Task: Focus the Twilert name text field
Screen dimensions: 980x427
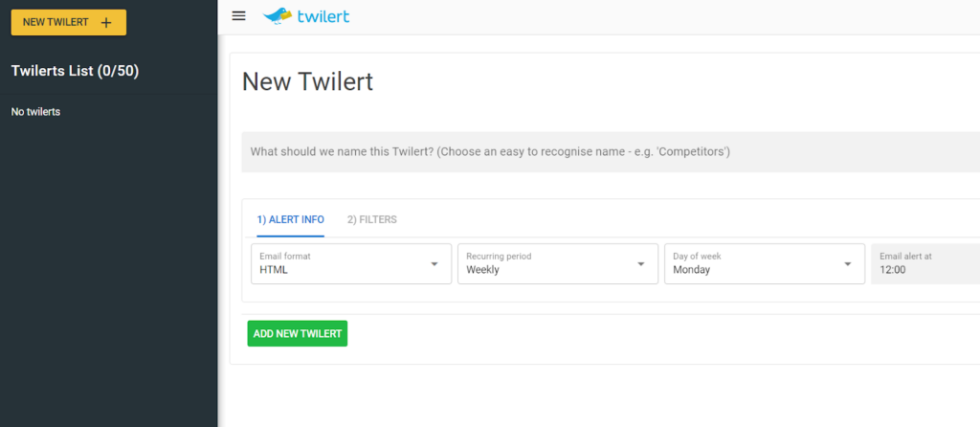Action: click(x=610, y=151)
